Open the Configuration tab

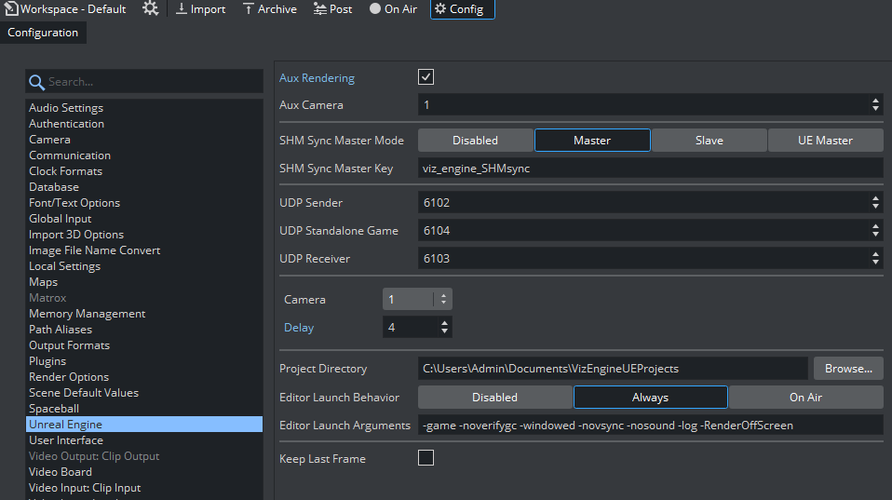click(x=43, y=32)
